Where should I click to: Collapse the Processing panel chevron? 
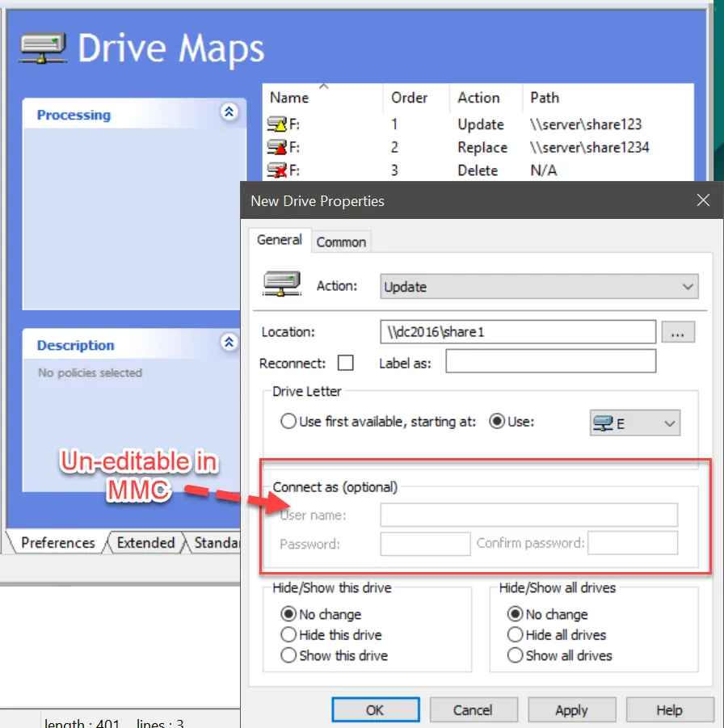point(229,113)
